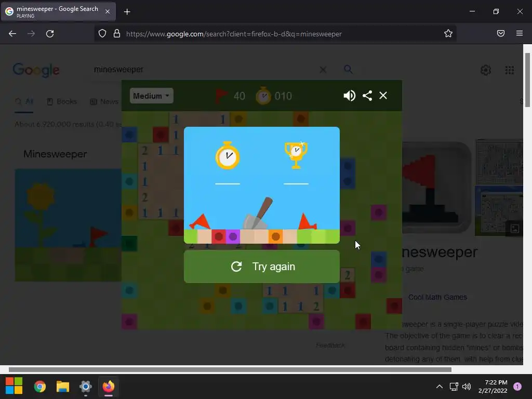Share the Minesweeper game
The width and height of the screenshot is (532, 399).
coord(367,96)
